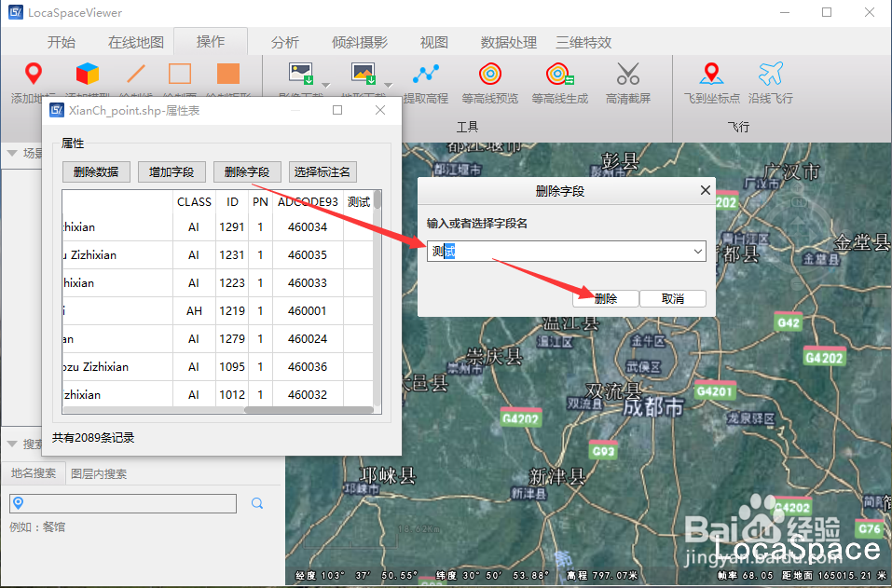Collapse the 场景 panel triangle

coord(11,153)
